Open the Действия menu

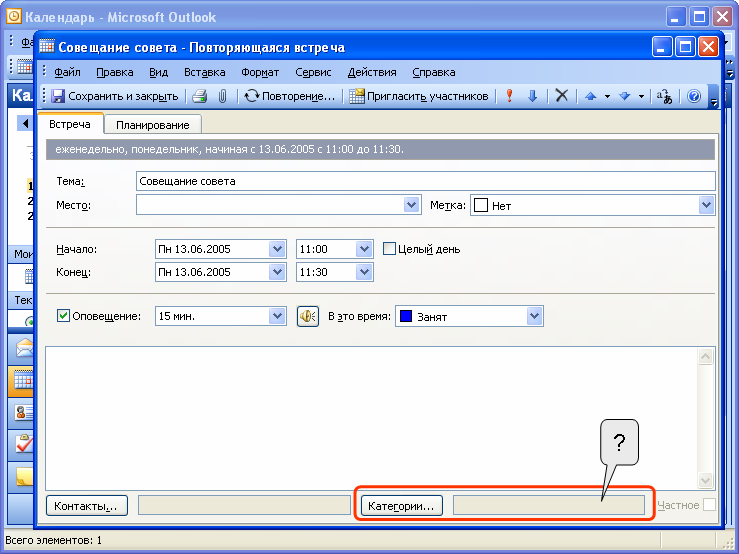tap(372, 72)
